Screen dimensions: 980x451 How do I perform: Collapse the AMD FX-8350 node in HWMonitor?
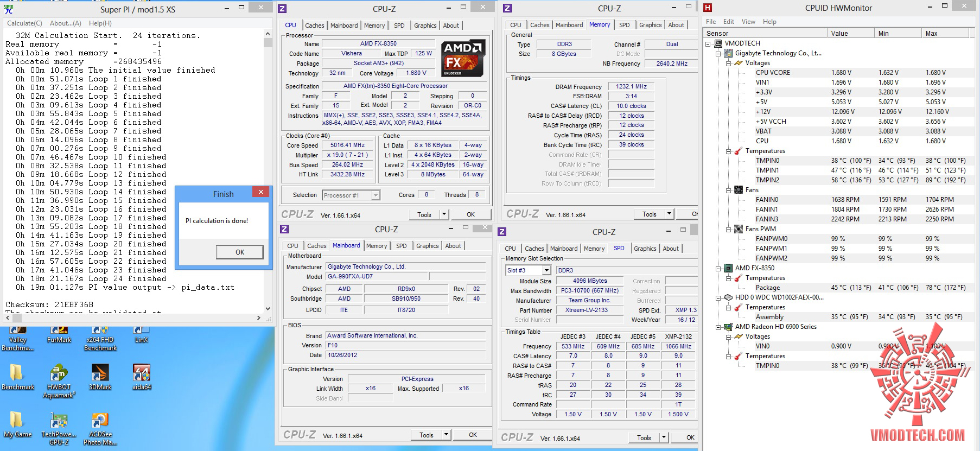pos(718,268)
